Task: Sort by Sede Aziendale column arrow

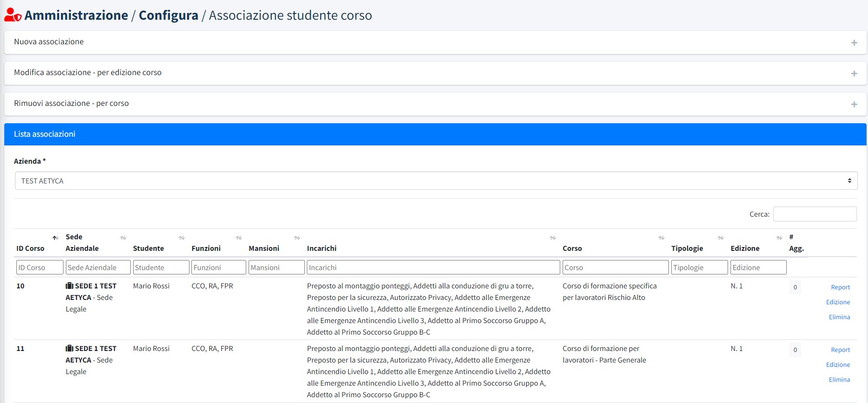Action: click(x=123, y=238)
